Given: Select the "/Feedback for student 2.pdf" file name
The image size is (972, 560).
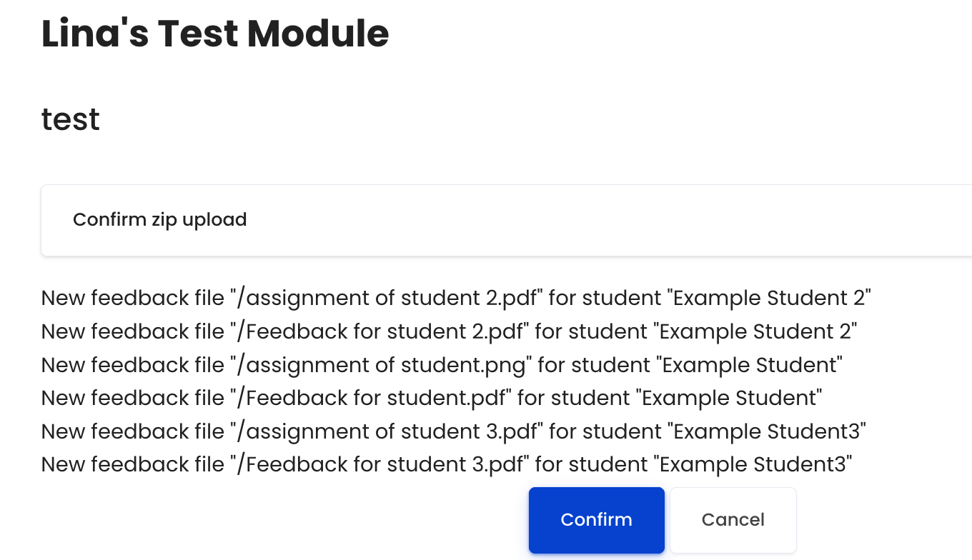Looking at the screenshot, I should (380, 331).
